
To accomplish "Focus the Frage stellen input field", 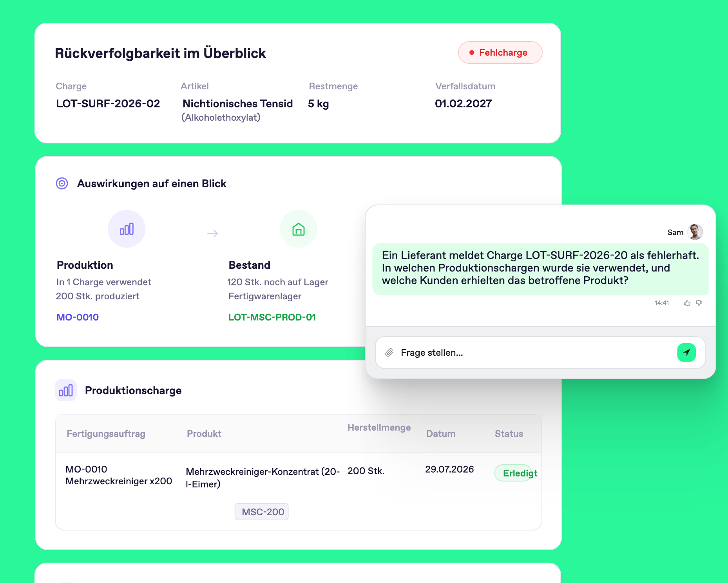I will [x=540, y=353].
